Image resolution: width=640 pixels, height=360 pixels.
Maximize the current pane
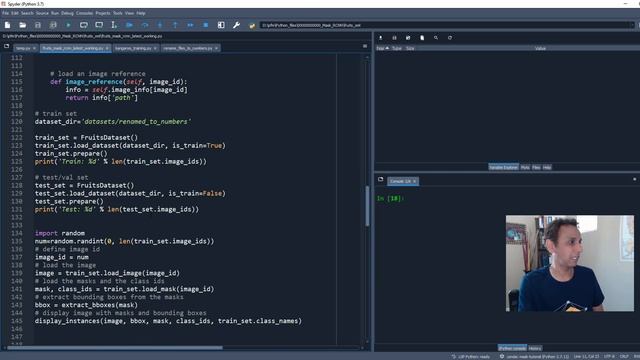(221, 25)
